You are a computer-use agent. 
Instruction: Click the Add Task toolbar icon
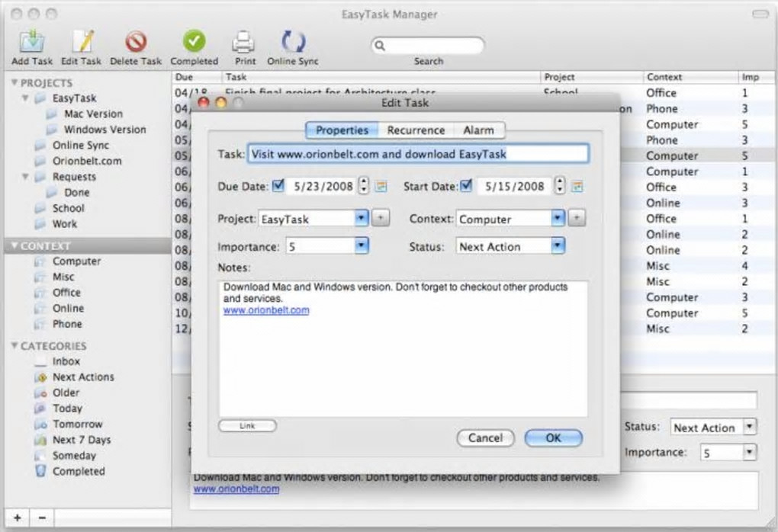32,41
